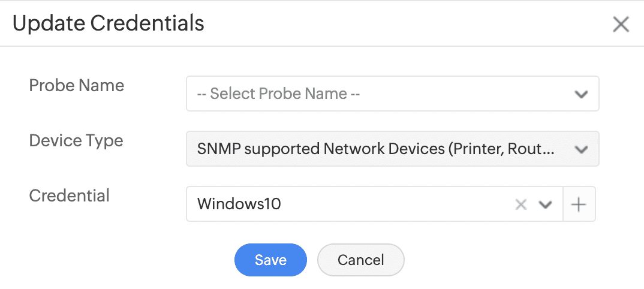
Task: Focus the Windows10 credential value
Action: pos(239,205)
